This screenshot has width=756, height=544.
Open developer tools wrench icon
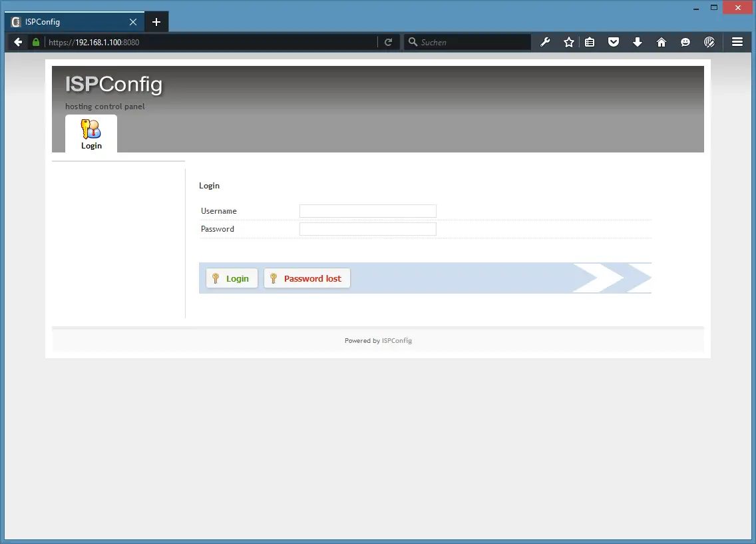coord(545,42)
